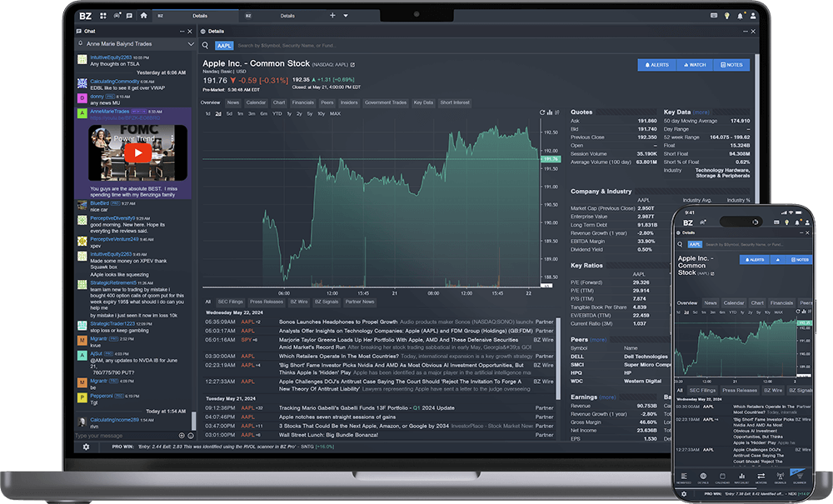The image size is (833, 504).
Task: Switch to the News tab on the laptop
Action: tap(233, 102)
